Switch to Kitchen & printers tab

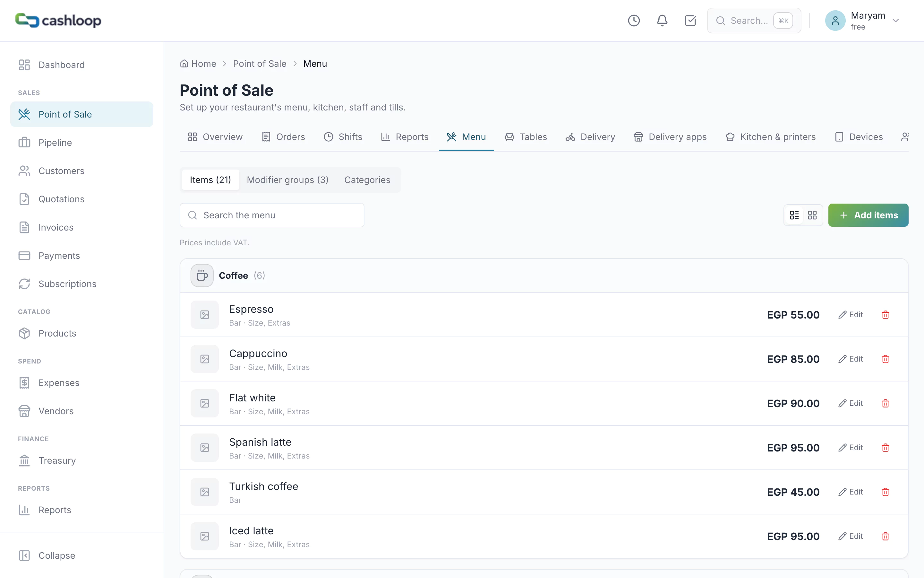[771, 137]
